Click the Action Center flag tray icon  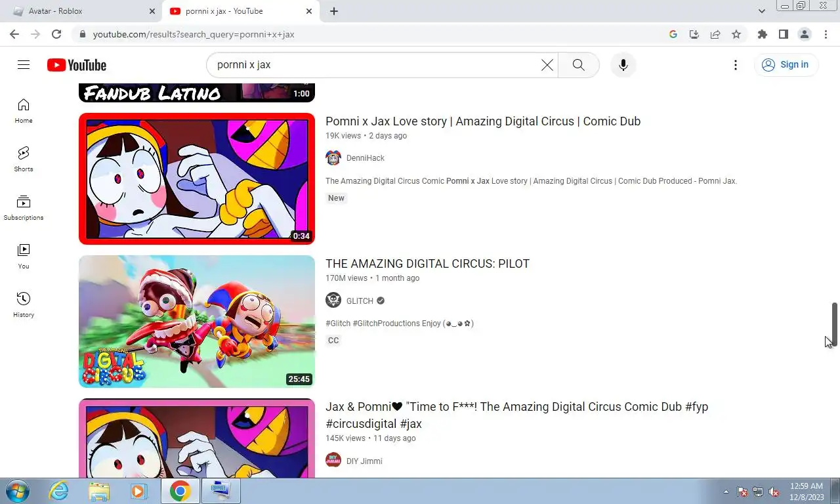click(742, 492)
